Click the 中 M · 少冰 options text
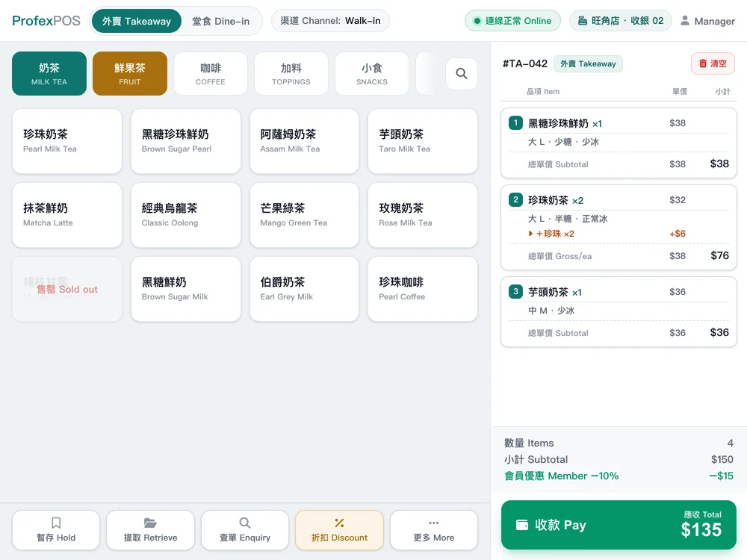This screenshot has height=560, width=747. coord(551,311)
